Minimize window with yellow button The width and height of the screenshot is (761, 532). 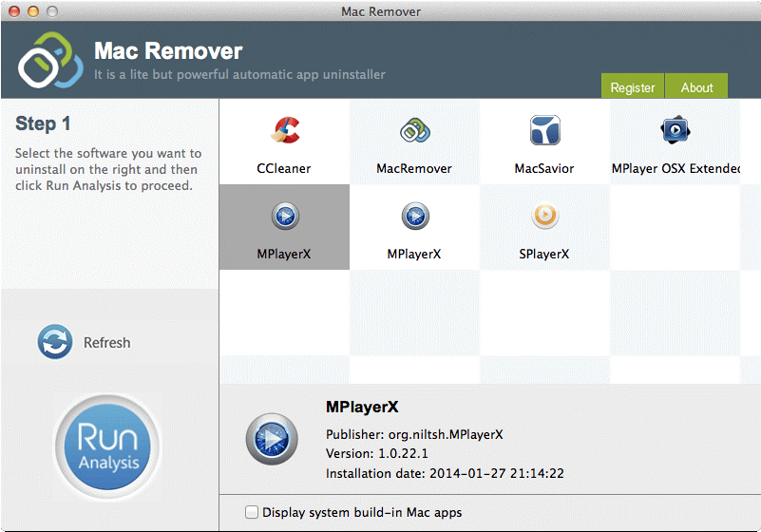pos(33,11)
